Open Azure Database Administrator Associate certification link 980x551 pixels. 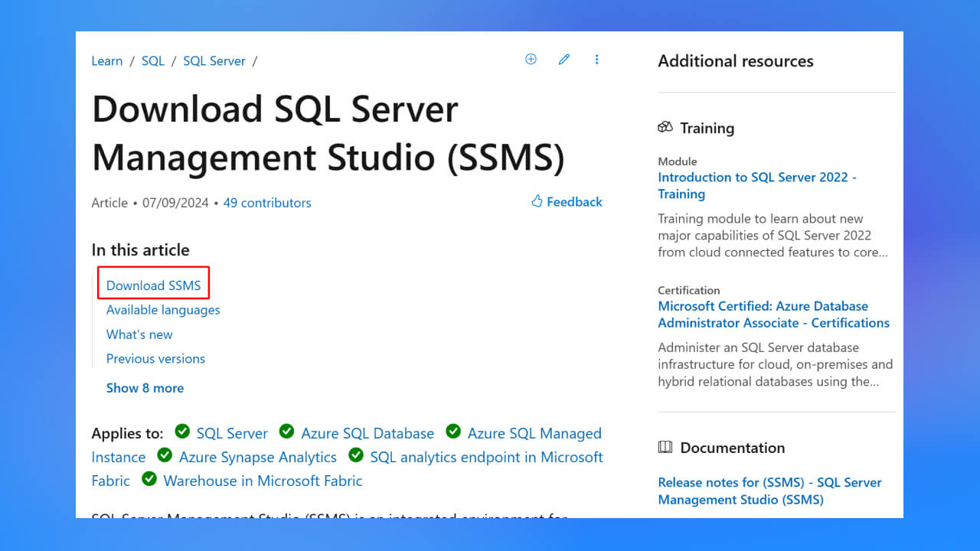coord(773,315)
